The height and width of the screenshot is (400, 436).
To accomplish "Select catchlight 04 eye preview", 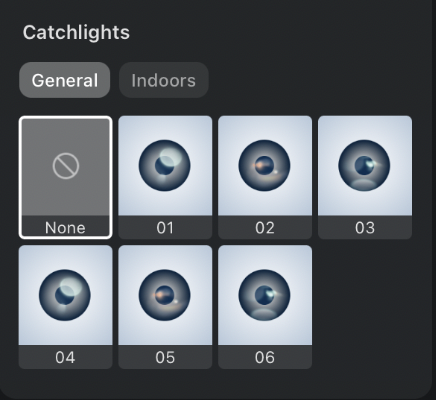I will click(x=65, y=295).
